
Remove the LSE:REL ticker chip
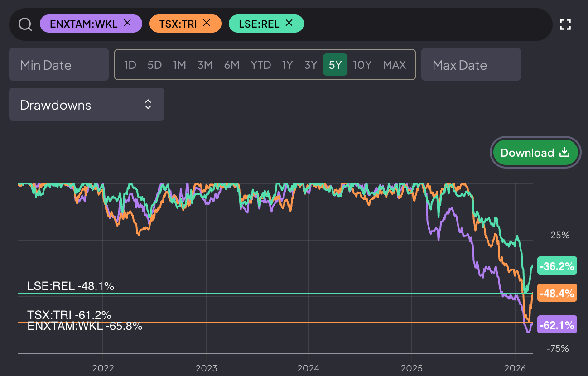tap(289, 23)
